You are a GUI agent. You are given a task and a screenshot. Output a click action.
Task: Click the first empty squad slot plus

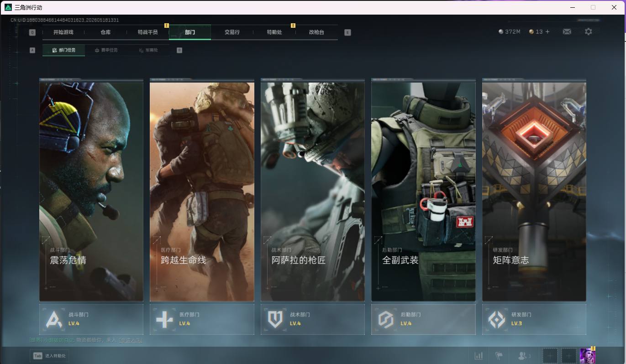[550, 356]
